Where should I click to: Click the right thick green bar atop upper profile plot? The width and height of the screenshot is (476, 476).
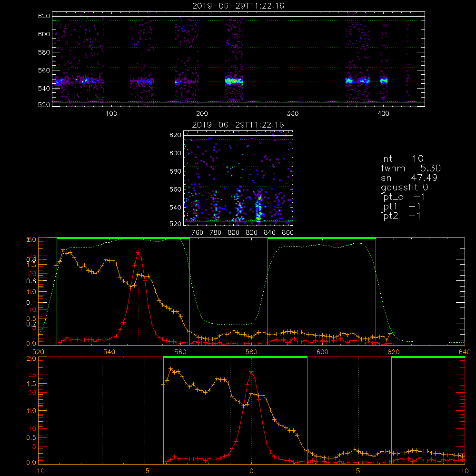click(x=322, y=238)
